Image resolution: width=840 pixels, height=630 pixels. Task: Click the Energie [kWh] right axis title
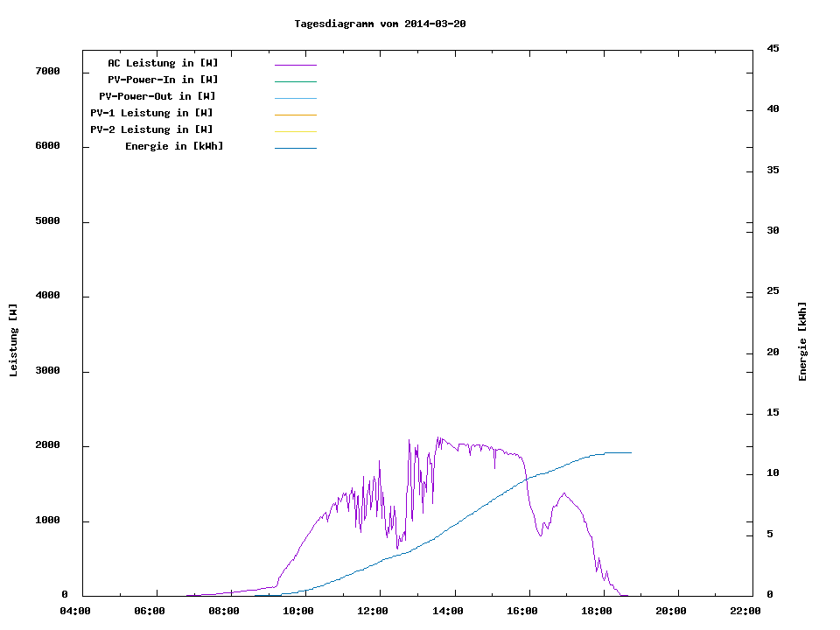[802, 341]
